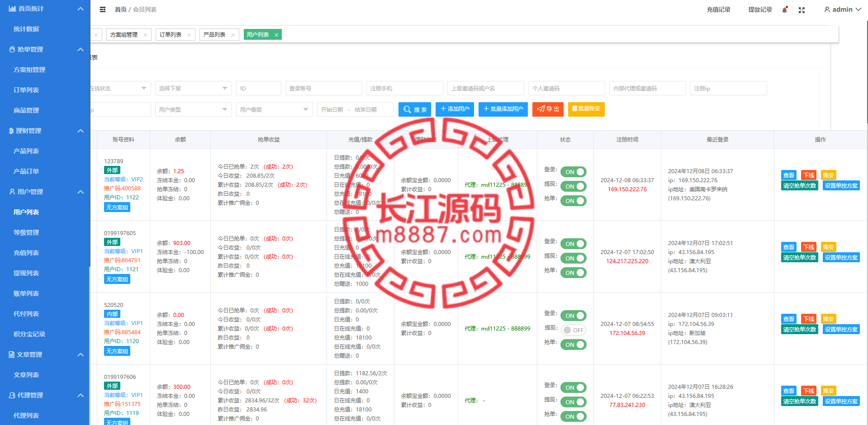Toggle 提现 switch for user 0199197605

tap(573, 258)
